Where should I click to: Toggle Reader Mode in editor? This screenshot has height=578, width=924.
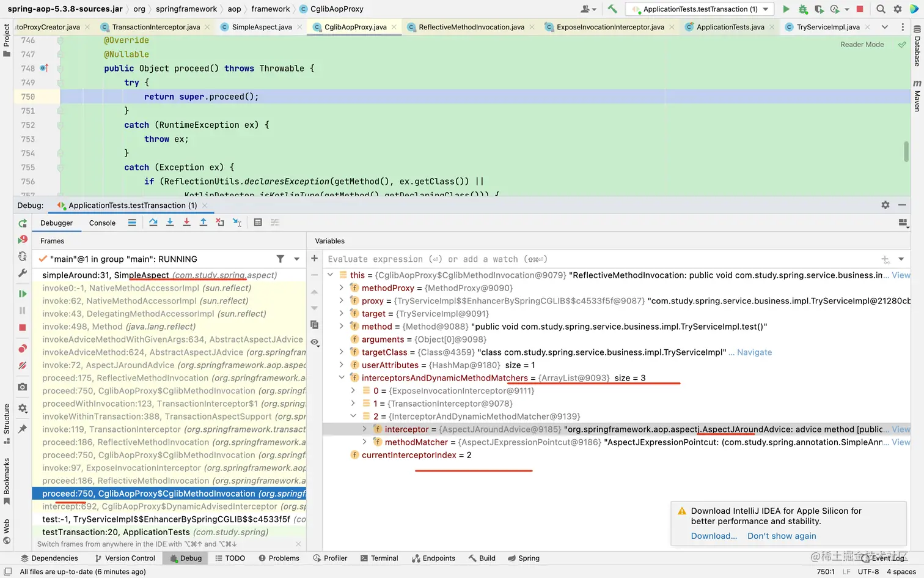pos(862,45)
